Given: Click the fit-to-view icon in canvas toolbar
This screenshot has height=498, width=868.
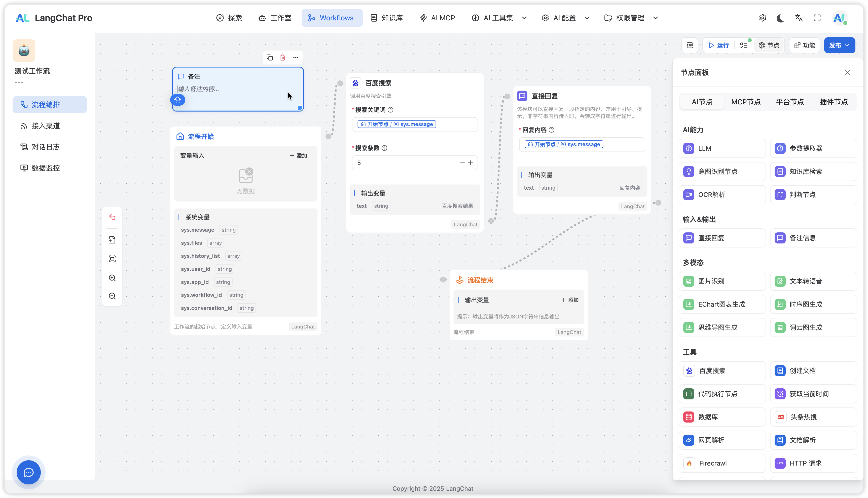Looking at the screenshot, I should 112,259.
